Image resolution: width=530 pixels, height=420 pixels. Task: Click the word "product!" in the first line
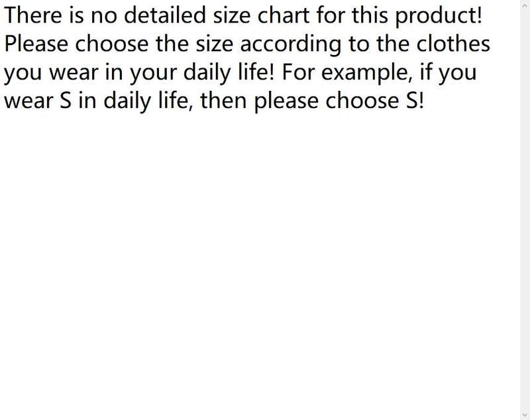click(x=439, y=16)
